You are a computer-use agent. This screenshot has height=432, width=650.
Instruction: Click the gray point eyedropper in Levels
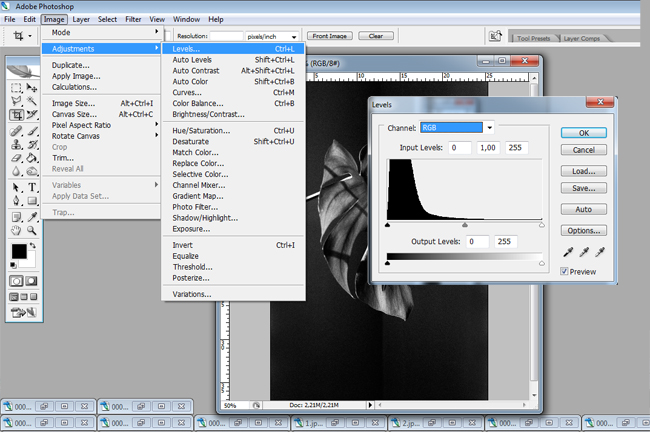tap(583, 254)
